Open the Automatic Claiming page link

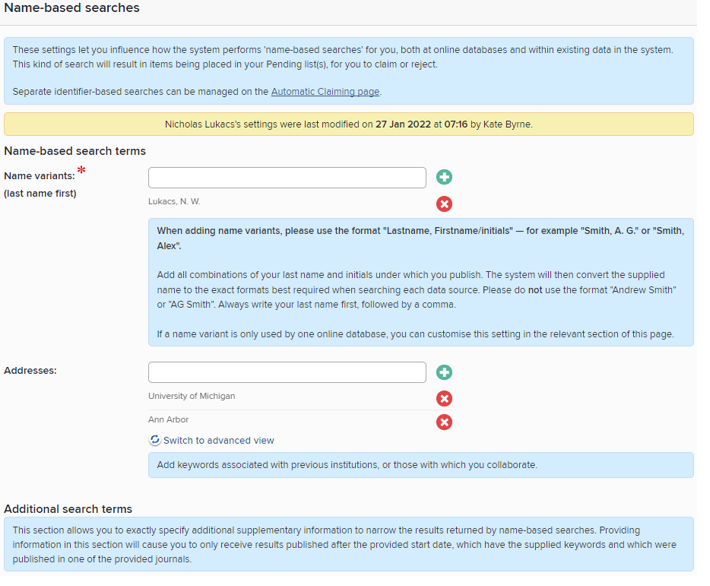coord(325,92)
